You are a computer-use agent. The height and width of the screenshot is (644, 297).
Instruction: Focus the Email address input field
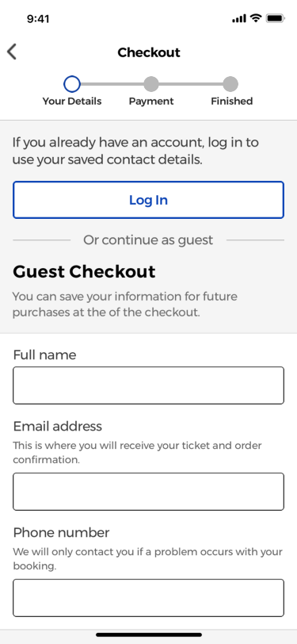click(149, 492)
